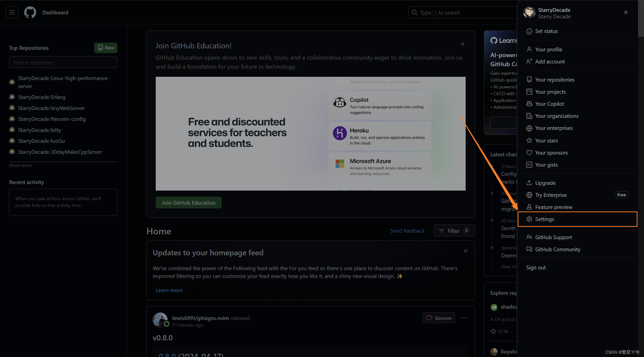Dismiss Updates to your homepage feed notice
644x357 pixels.
pos(466,251)
